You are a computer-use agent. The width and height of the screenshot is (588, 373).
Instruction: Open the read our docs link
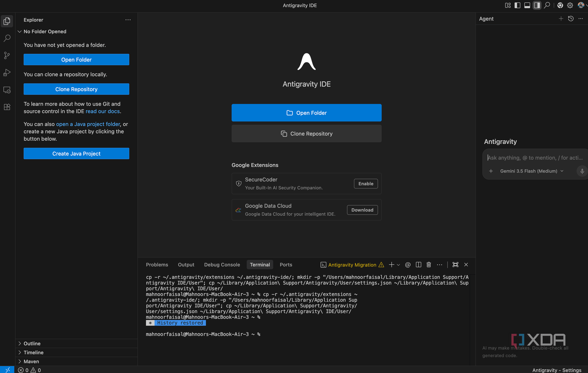(x=103, y=111)
